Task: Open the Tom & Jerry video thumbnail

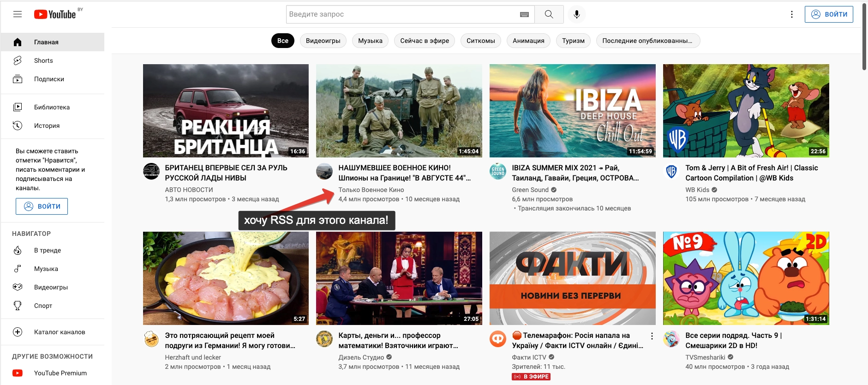Action: tap(746, 111)
